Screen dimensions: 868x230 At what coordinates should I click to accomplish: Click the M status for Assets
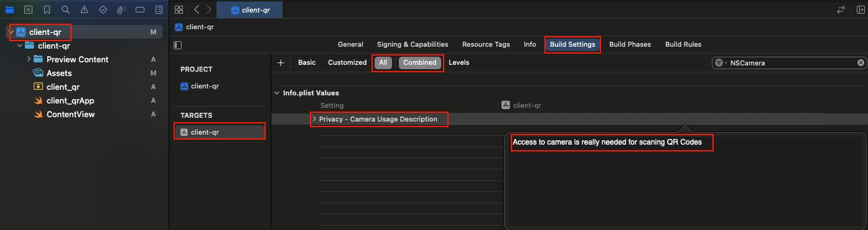click(153, 73)
